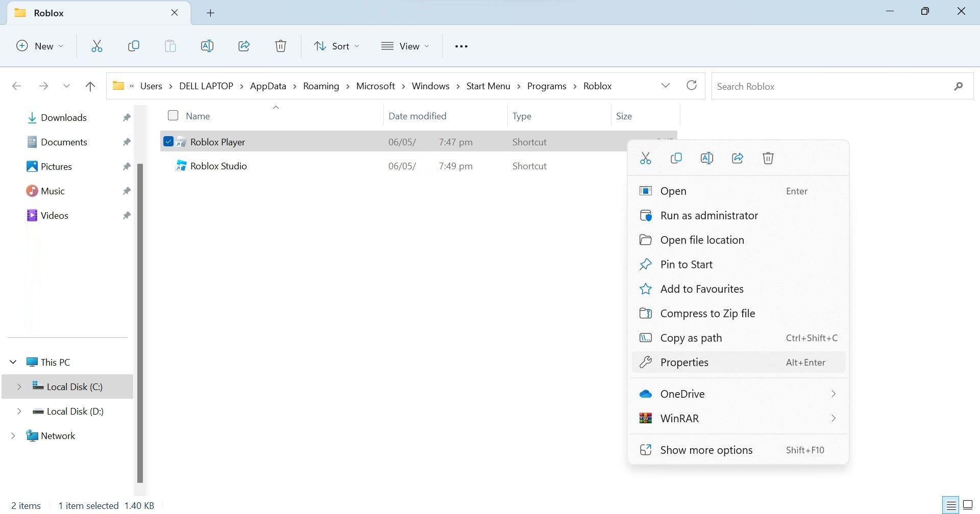Open the View dropdown menu
Screen dimensions: 980x514
pyautogui.click(x=405, y=46)
